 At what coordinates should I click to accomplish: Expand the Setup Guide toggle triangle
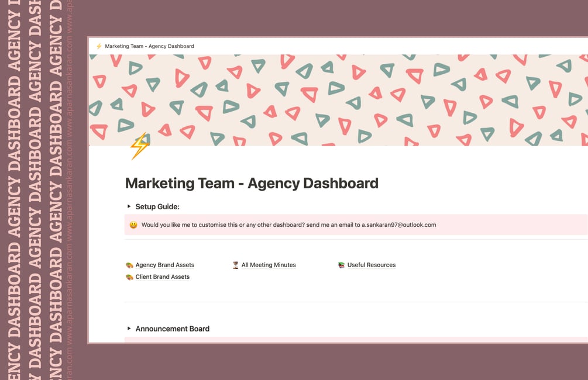[x=129, y=206]
